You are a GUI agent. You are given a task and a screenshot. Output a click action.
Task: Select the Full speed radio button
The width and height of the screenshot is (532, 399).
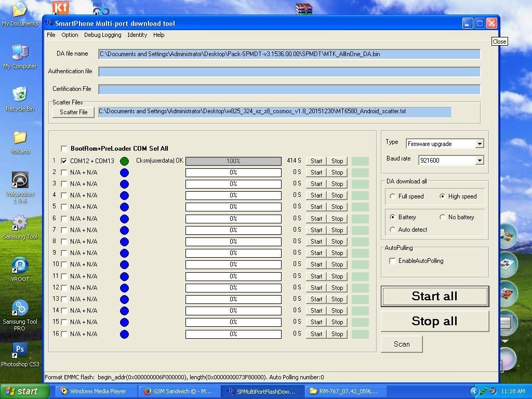[x=392, y=196]
